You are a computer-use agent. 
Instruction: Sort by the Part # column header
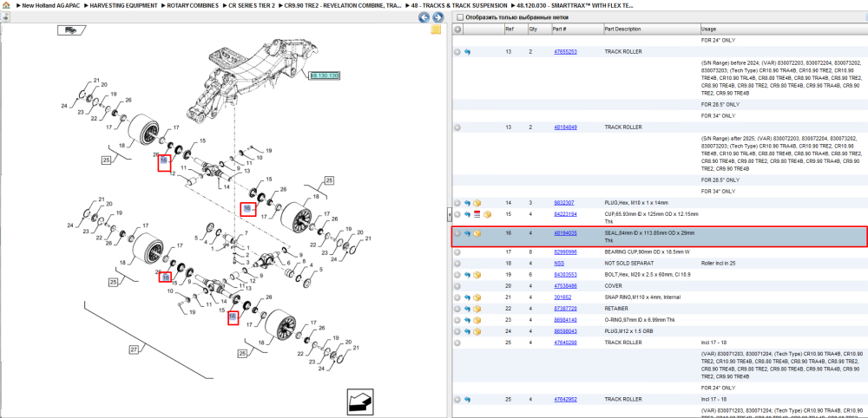click(x=577, y=29)
